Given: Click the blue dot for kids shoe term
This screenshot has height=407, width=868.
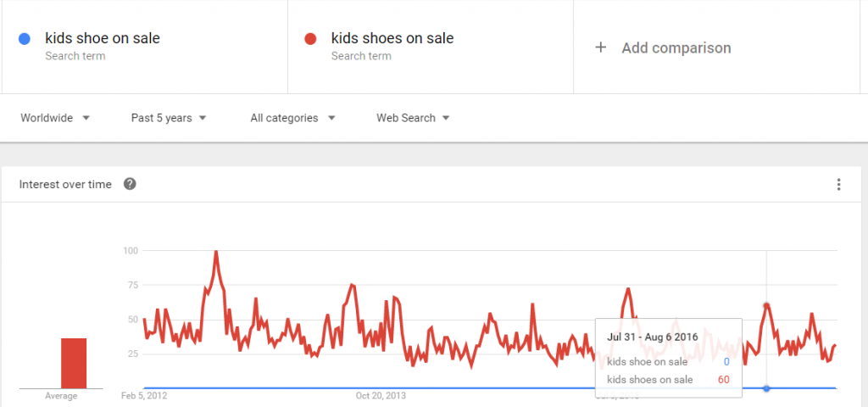Looking at the screenshot, I should click(25, 39).
